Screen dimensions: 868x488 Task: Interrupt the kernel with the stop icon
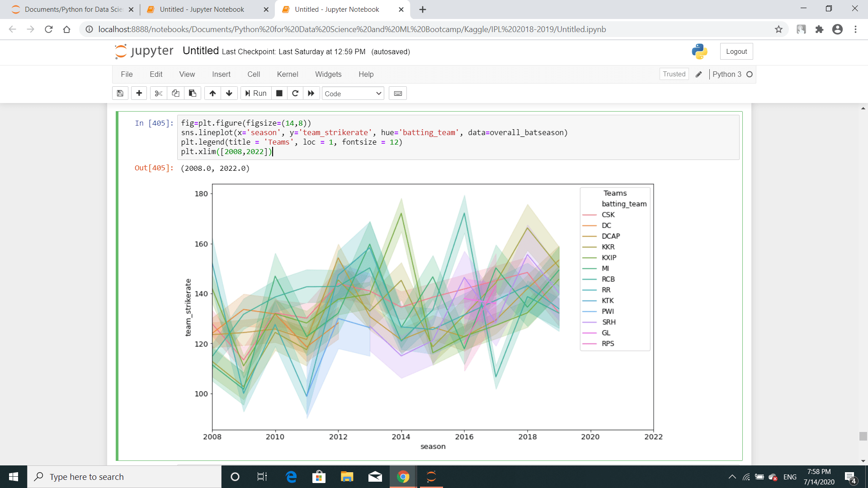tap(279, 94)
